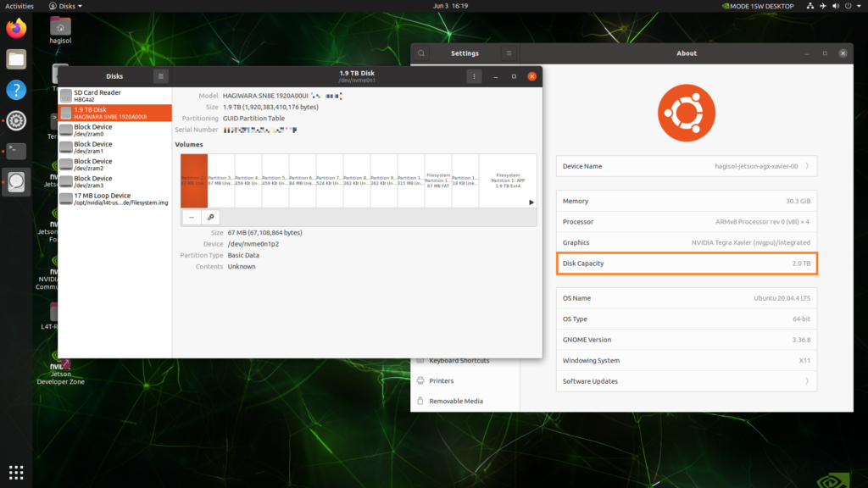Show Applications grid in the dock
The image size is (868, 488).
(16, 473)
